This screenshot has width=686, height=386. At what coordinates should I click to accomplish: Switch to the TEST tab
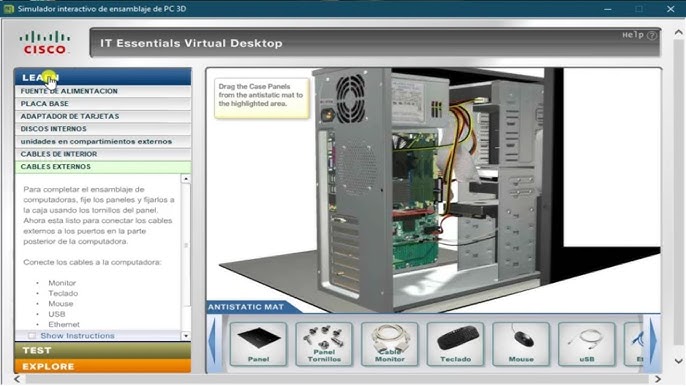point(103,350)
